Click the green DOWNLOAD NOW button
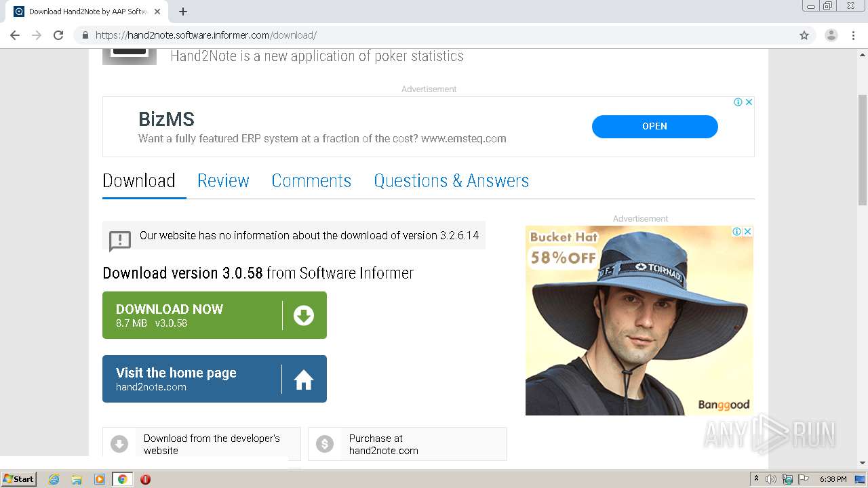The height and width of the screenshot is (488, 868). 214,315
